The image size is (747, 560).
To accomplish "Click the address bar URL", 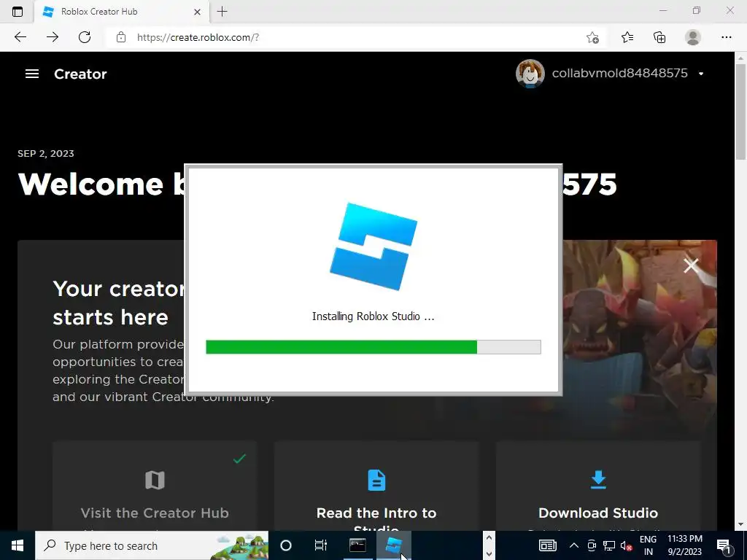I will 198,37.
